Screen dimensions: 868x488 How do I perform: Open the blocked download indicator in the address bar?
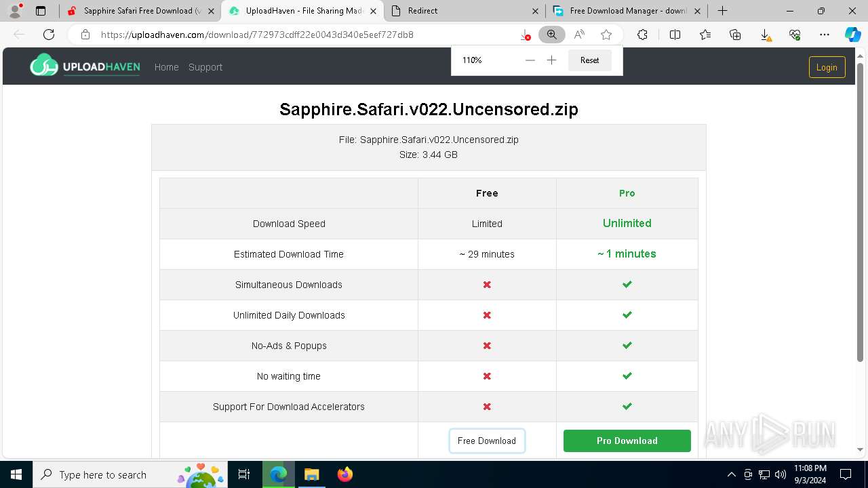pyautogui.click(x=525, y=35)
